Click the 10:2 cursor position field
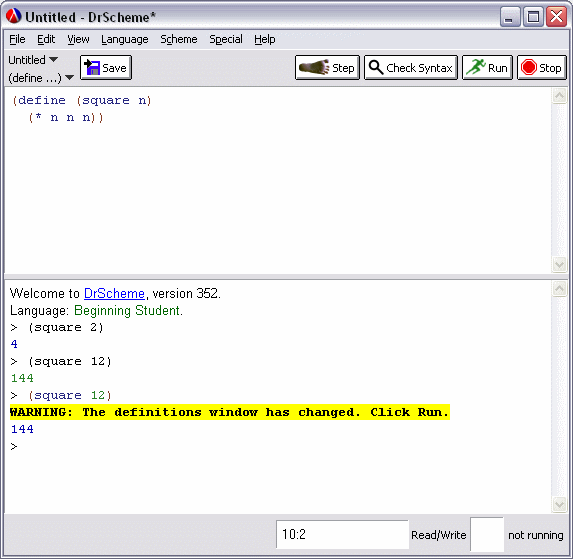This screenshot has width=573, height=559. 342,535
